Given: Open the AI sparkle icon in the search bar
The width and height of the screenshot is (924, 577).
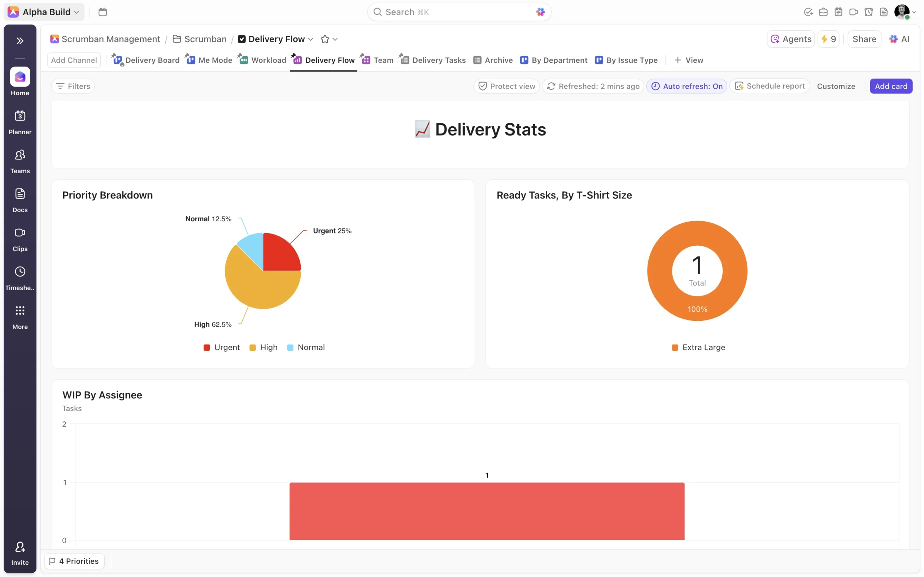Looking at the screenshot, I should coord(540,12).
